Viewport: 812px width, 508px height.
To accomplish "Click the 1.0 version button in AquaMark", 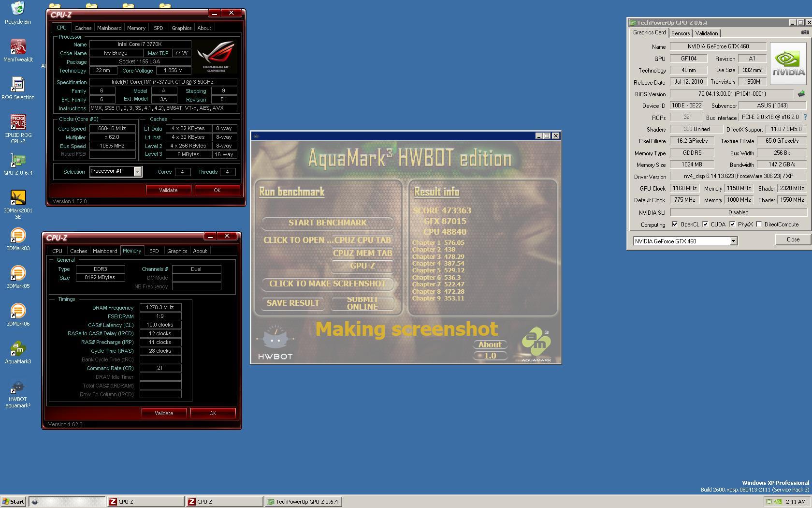I will tap(490, 356).
